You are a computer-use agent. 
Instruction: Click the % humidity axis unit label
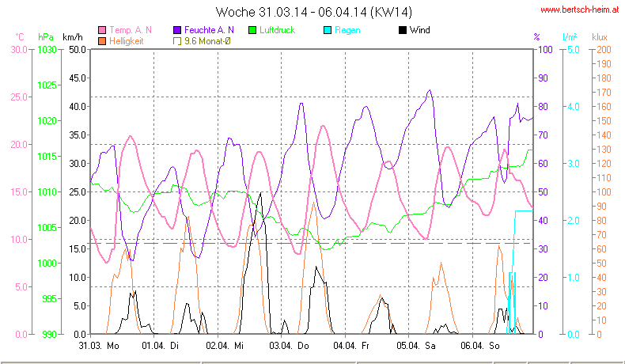click(x=537, y=37)
